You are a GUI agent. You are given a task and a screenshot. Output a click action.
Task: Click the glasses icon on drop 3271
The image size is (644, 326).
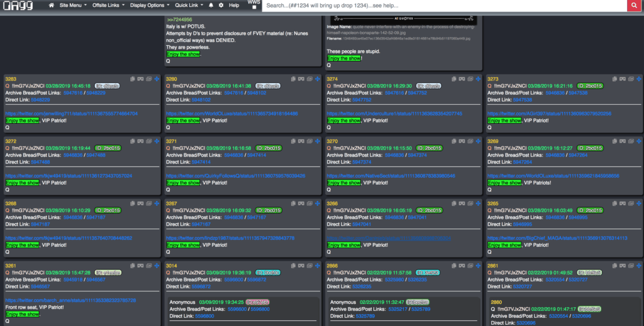point(302,141)
